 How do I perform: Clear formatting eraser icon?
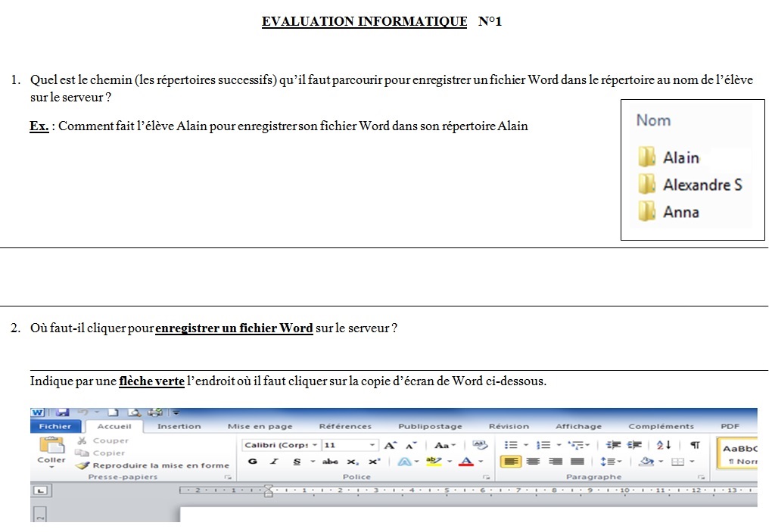(480, 445)
